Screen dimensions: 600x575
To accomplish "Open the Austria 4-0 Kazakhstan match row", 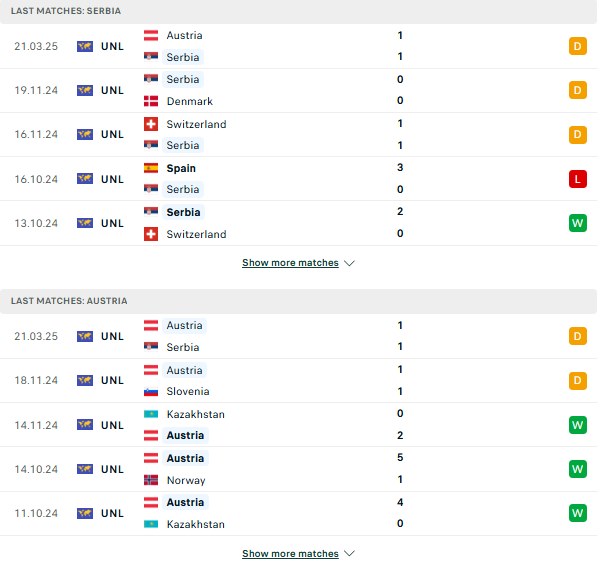I will point(298,513).
